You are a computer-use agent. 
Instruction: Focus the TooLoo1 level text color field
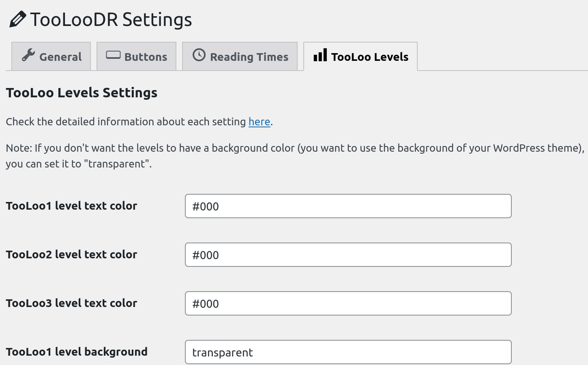pyautogui.click(x=348, y=206)
